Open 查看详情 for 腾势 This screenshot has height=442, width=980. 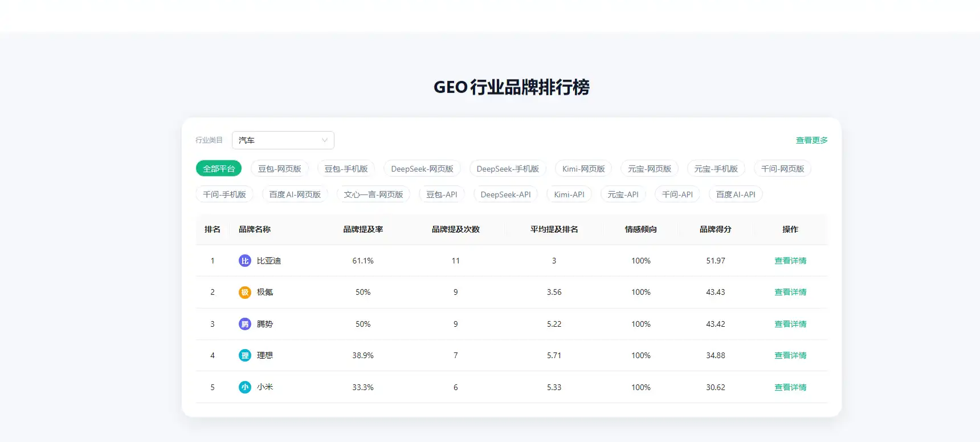coord(790,324)
